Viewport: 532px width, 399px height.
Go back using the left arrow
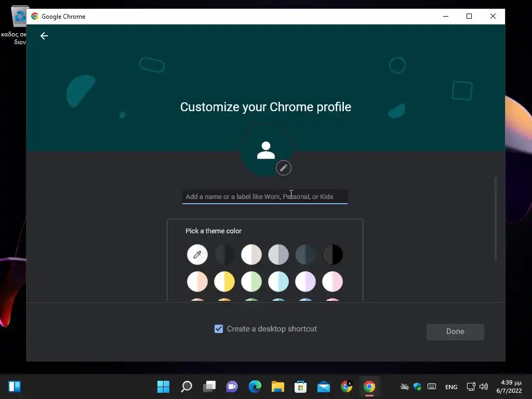[x=44, y=36]
